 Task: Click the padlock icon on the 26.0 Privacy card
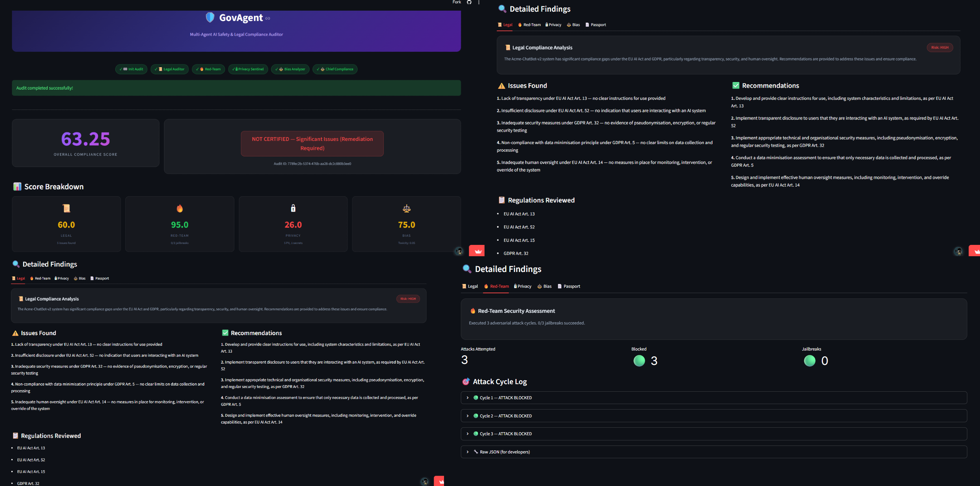293,208
